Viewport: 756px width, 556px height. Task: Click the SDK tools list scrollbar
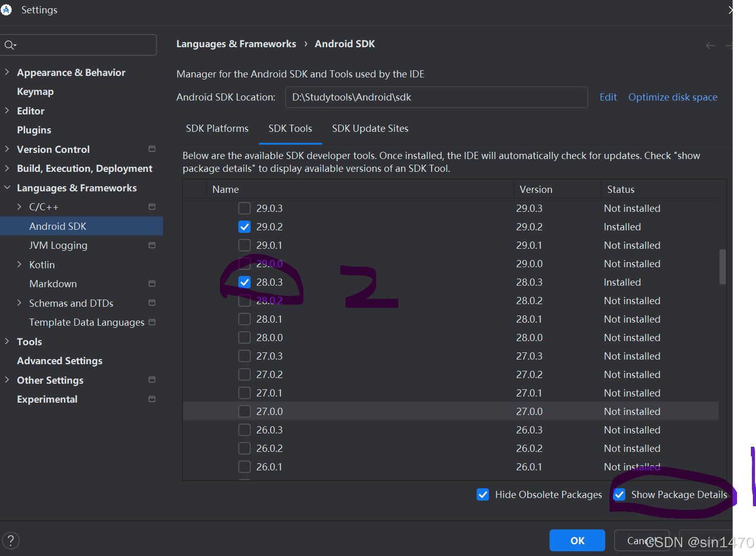[723, 267]
